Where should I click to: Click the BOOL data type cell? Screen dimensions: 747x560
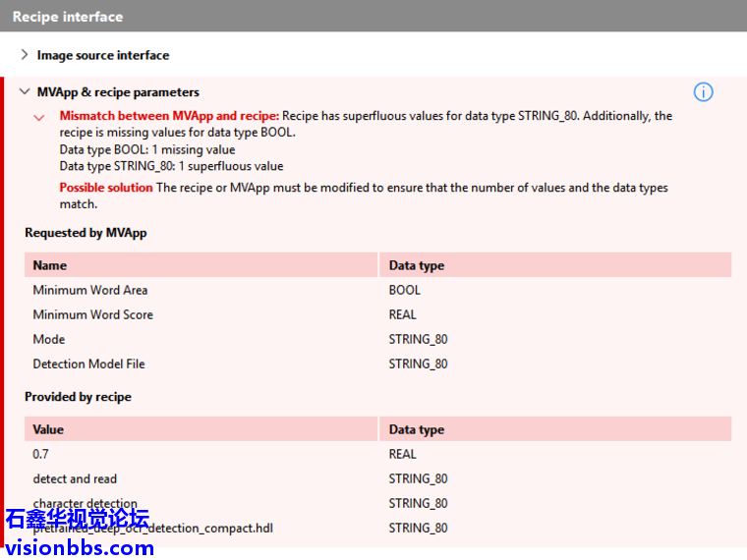click(405, 290)
